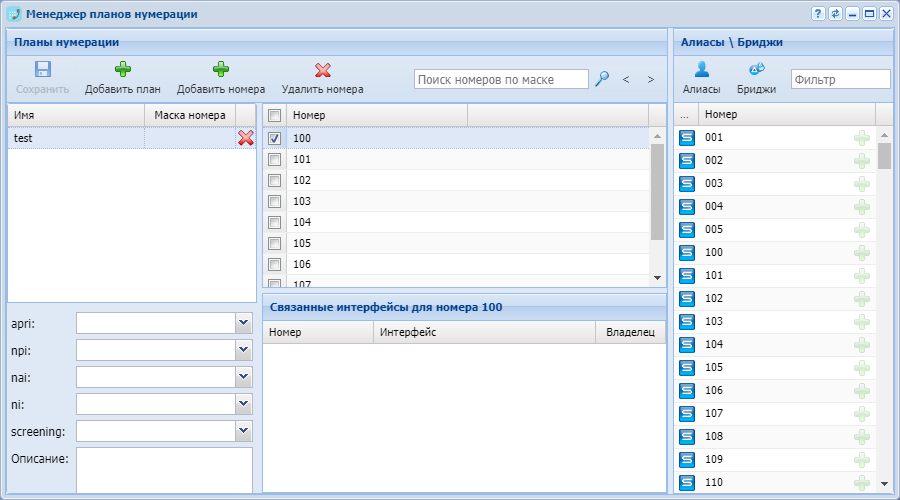Check number 102 checkbox

(274, 180)
